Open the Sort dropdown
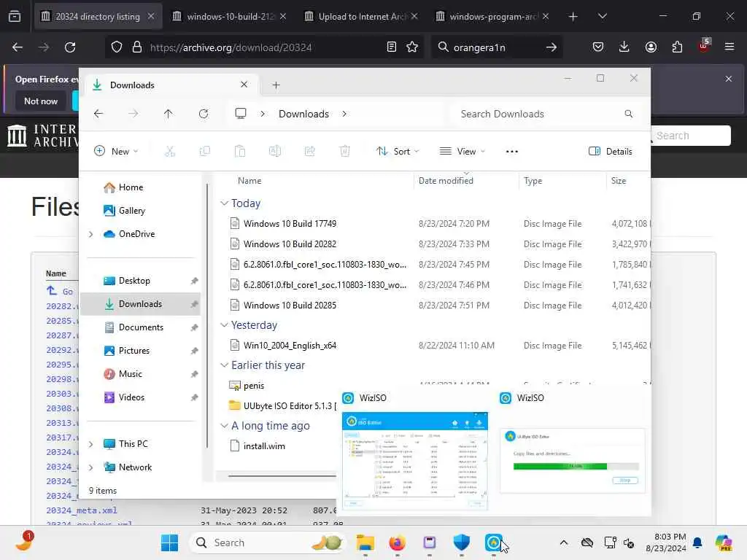747x560 pixels. [x=398, y=152]
